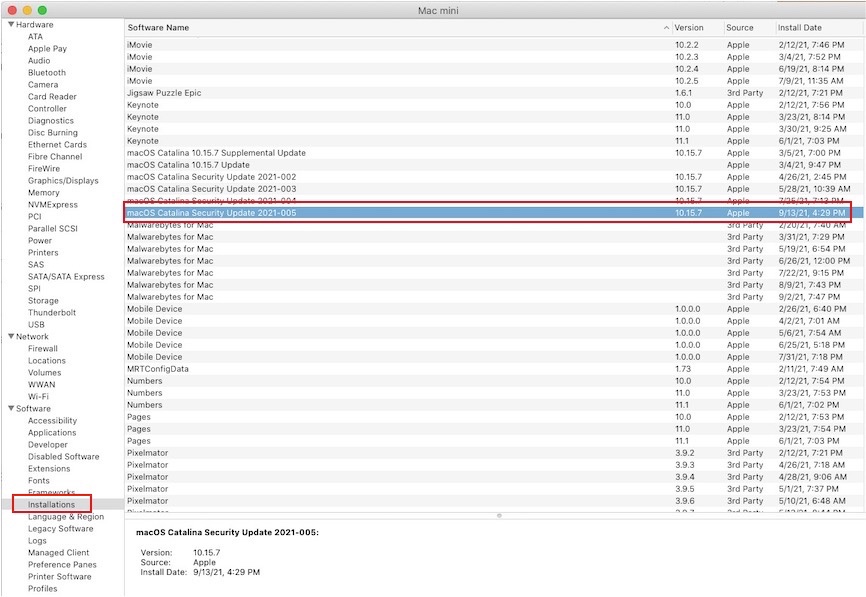Open Applications software list
866x597 pixels.
[52, 432]
